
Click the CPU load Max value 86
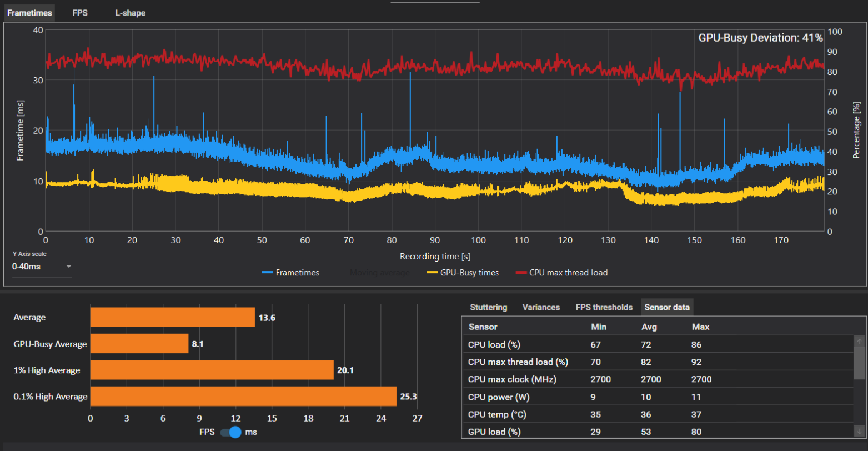tap(697, 345)
